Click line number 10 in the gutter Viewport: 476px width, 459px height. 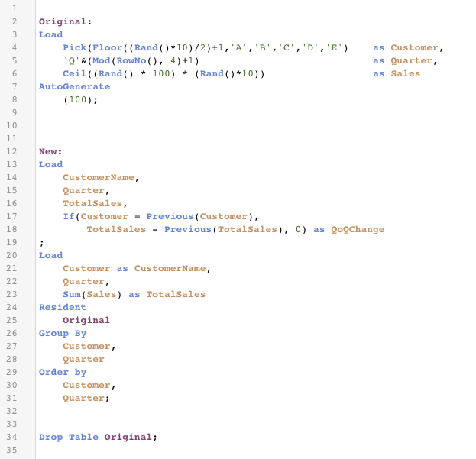(11, 125)
